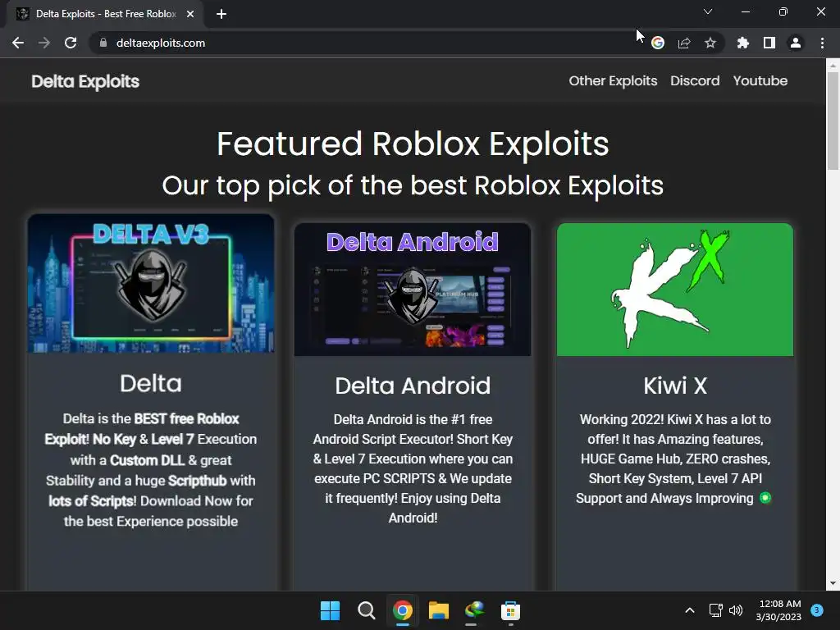The width and height of the screenshot is (840, 630).
Task: Share this page using share icon
Action: click(684, 43)
